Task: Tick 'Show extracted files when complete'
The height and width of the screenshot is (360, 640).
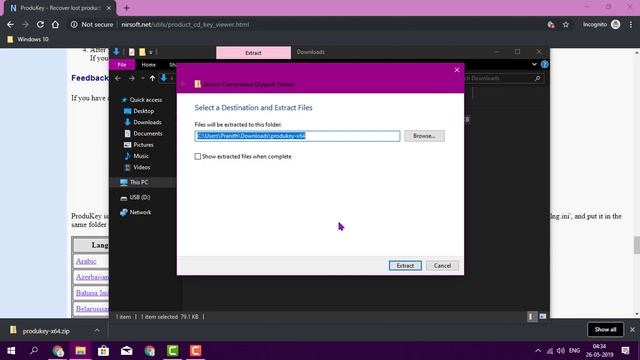Action: [198, 156]
